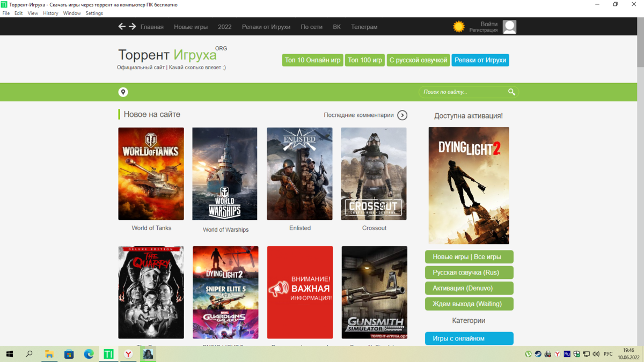Go to Главная page
Viewport: 644px width, 362px height.
point(152,27)
